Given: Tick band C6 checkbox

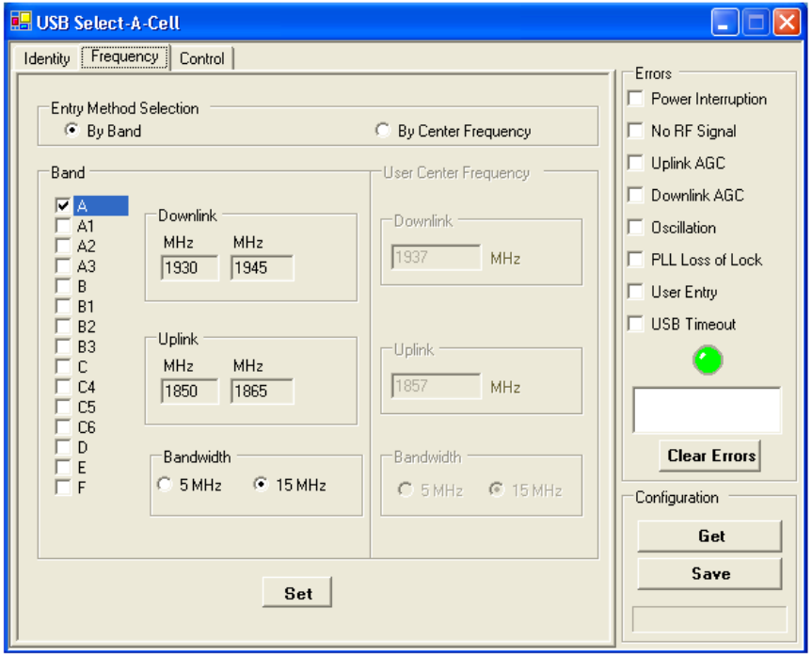Looking at the screenshot, I should tap(63, 427).
